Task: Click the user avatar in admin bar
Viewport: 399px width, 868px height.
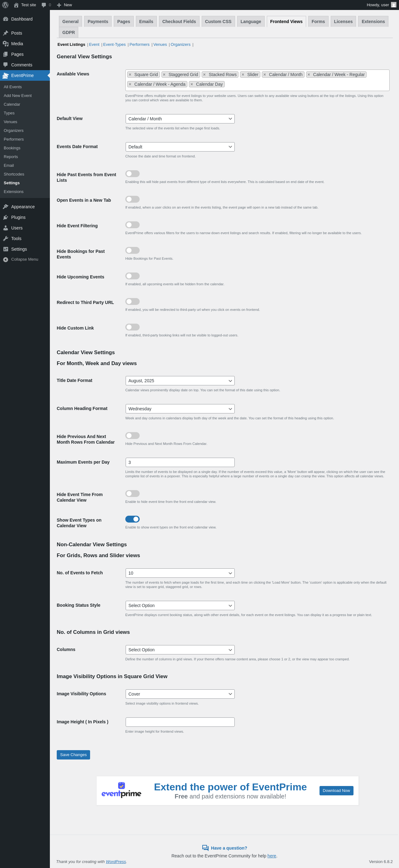Action: [x=393, y=5]
